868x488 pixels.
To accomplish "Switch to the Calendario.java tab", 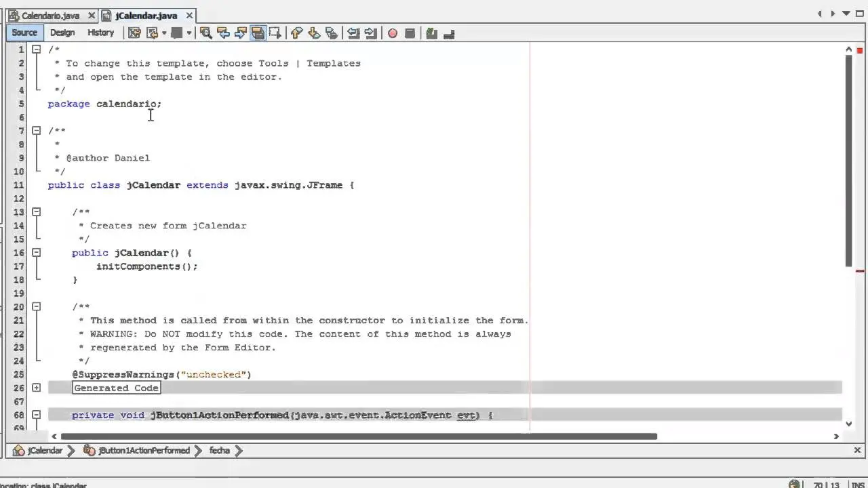I will pyautogui.click(x=50, y=15).
